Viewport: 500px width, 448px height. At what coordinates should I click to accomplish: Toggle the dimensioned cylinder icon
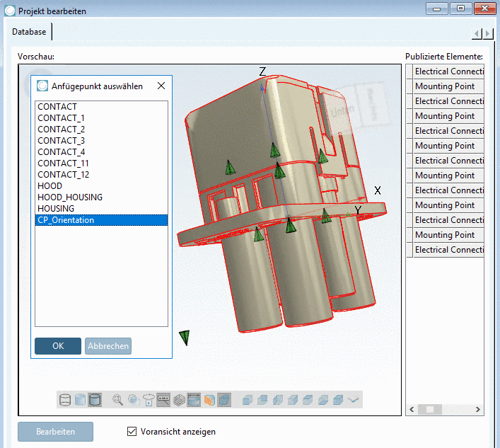pos(194,400)
